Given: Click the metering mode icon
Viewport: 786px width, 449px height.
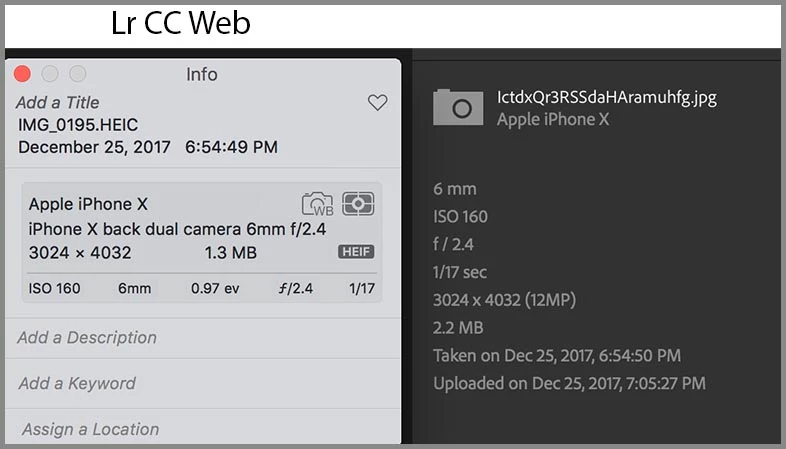Looking at the screenshot, I should point(358,204).
